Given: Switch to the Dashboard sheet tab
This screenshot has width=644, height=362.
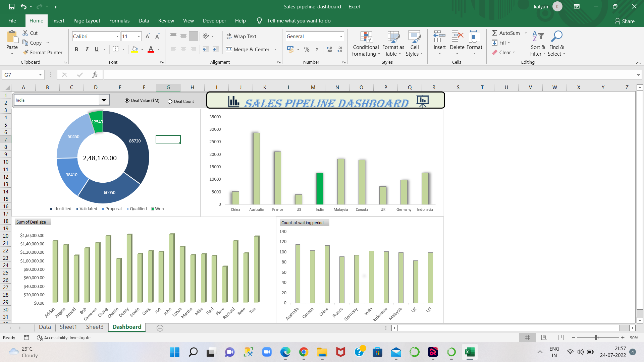Looking at the screenshot, I should 127,327.
